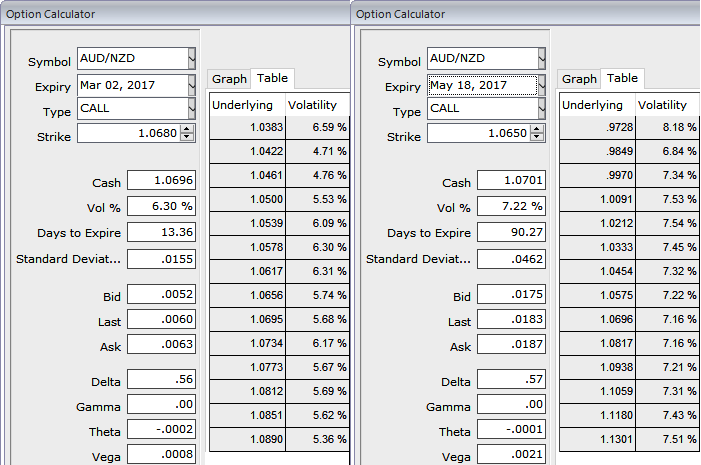Click Days to Expire field showing 90.27
The image size is (701, 465).
tap(511, 232)
